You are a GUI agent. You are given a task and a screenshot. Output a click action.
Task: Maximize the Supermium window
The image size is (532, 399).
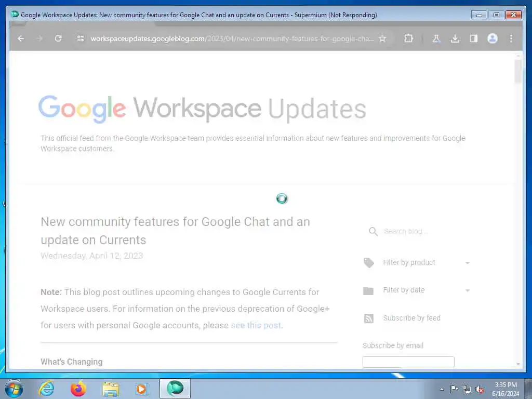point(496,15)
